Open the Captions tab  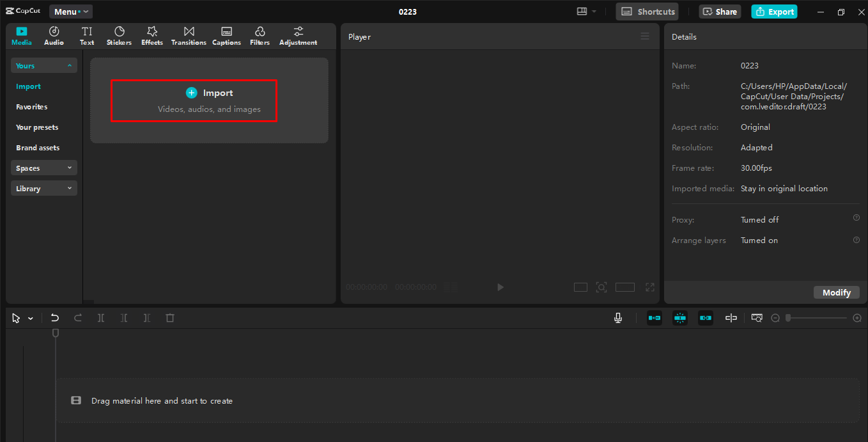(x=226, y=36)
